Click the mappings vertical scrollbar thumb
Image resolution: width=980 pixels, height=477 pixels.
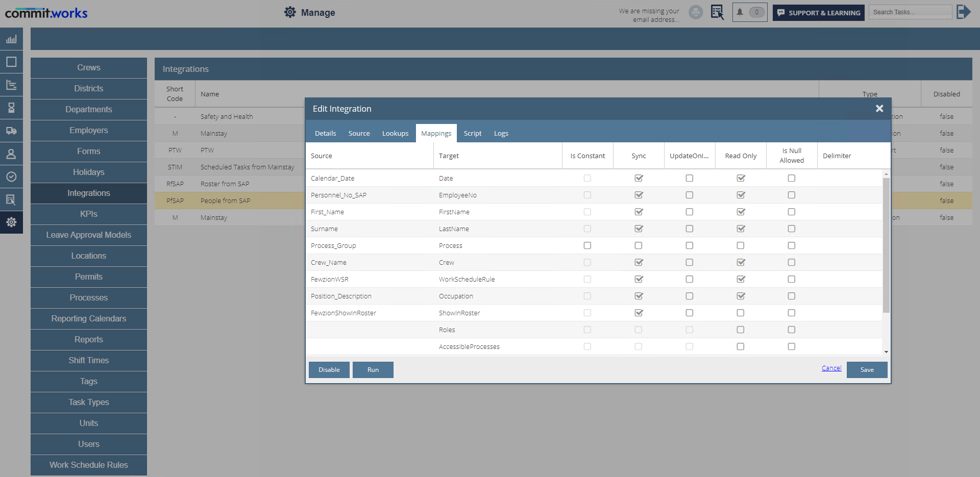[x=886, y=245]
